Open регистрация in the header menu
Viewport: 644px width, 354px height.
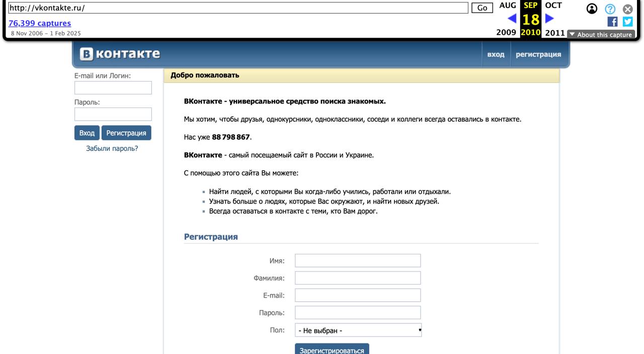[x=538, y=54]
